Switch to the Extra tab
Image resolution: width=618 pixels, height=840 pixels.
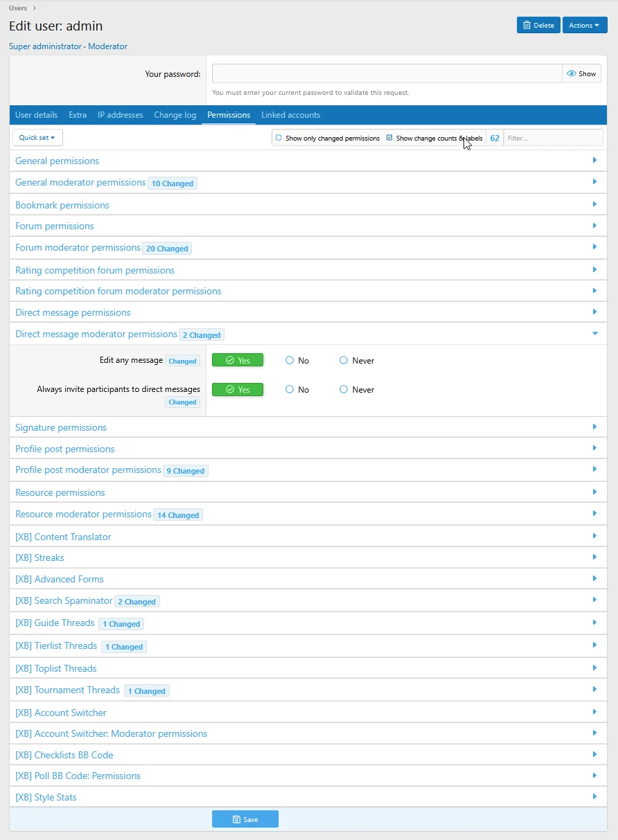pyautogui.click(x=78, y=115)
